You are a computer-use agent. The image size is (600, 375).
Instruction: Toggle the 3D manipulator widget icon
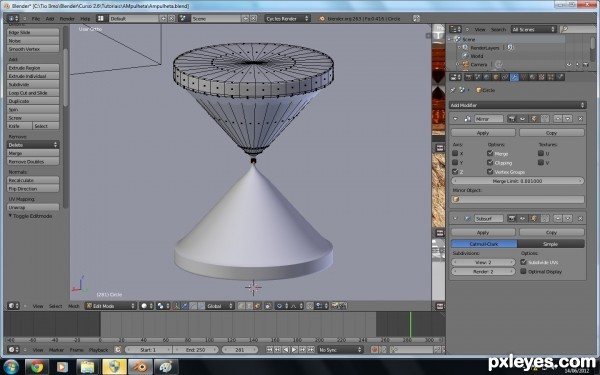coord(176,306)
